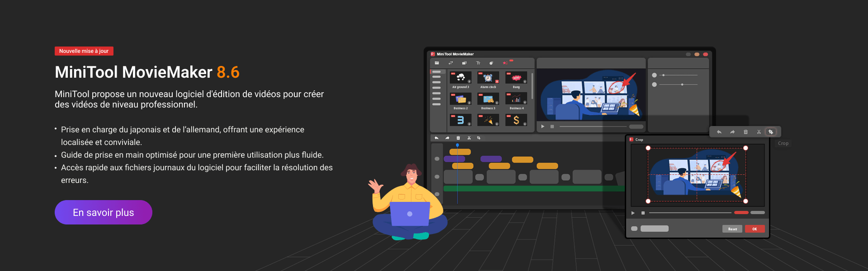Click the bottom-right crop corner handle

pos(745,201)
